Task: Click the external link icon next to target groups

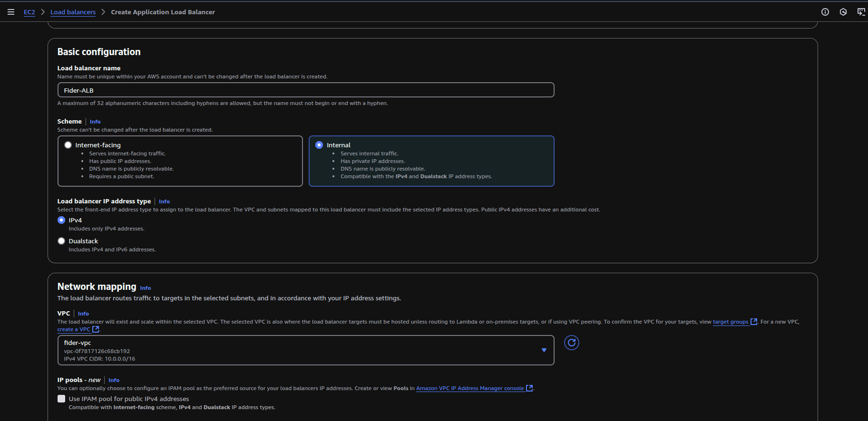Action: [754, 322]
